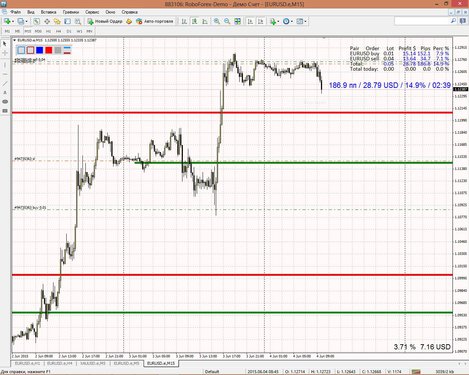Click the zoom in magnifier icon
The image size is (469, 375).
click(x=217, y=21)
